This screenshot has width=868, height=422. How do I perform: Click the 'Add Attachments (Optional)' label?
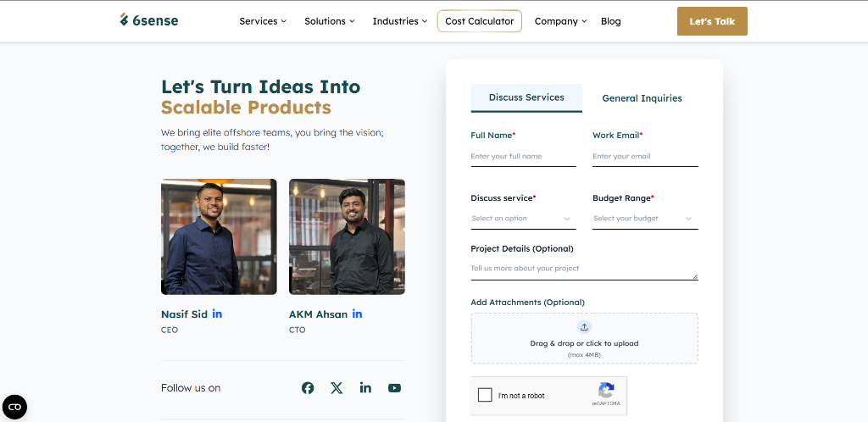pyautogui.click(x=527, y=302)
